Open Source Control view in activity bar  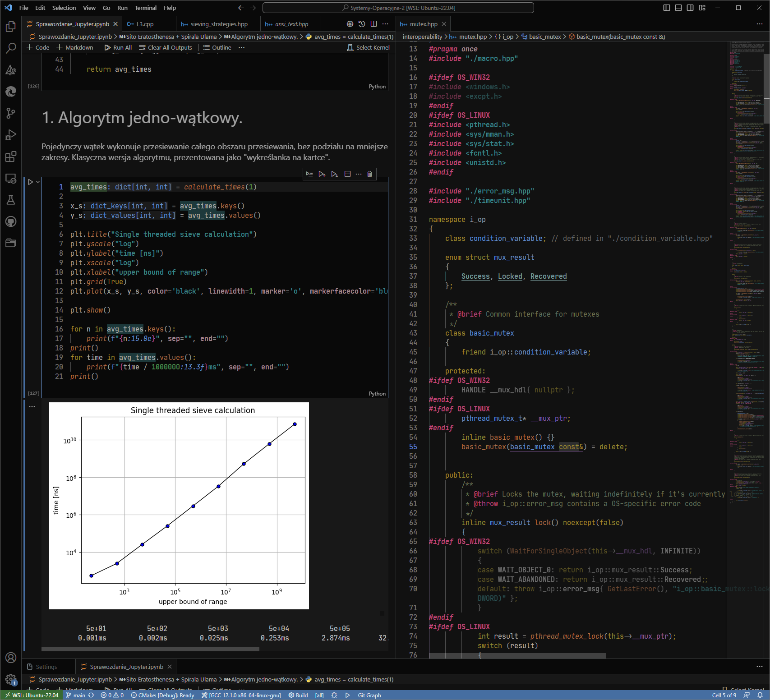(11, 113)
